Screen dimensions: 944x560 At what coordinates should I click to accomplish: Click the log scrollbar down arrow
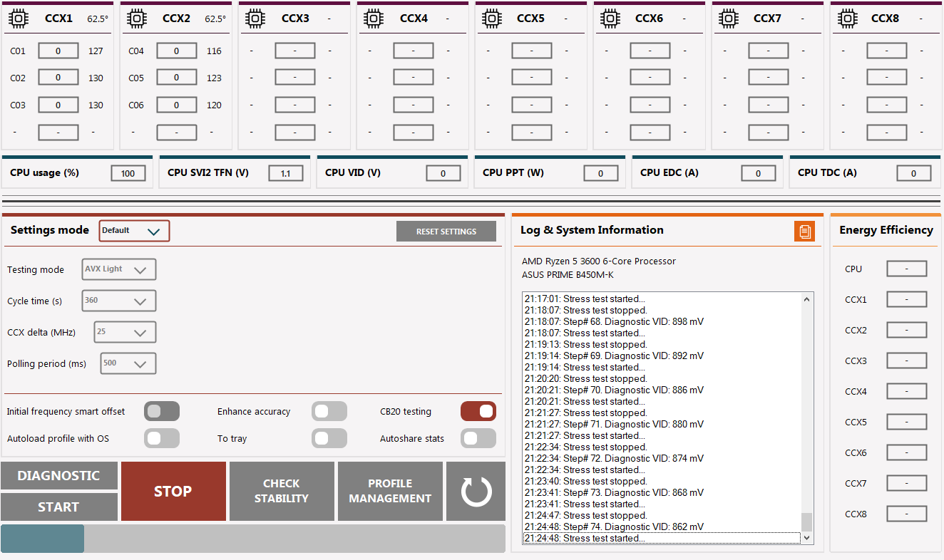pos(807,539)
